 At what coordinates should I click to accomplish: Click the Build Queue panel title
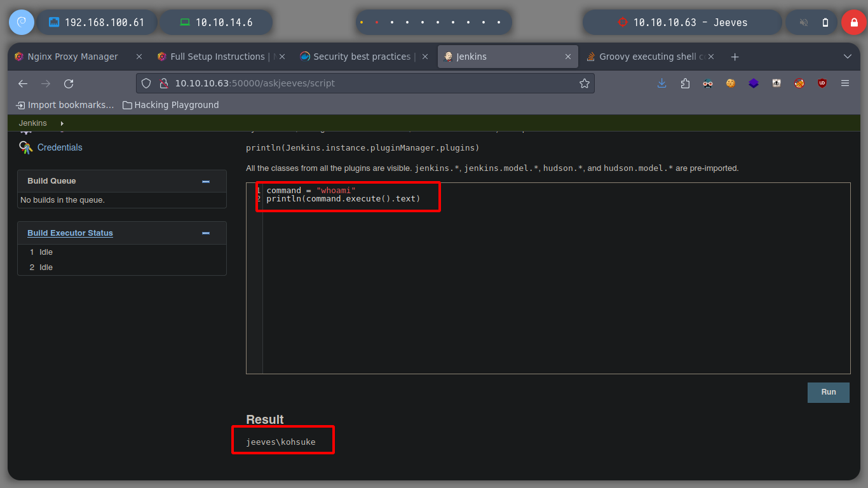pyautogui.click(x=51, y=181)
